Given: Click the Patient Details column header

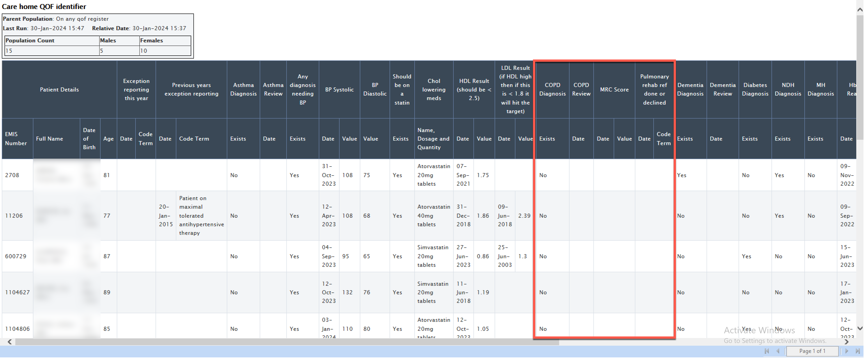Looking at the screenshot, I should click(59, 90).
